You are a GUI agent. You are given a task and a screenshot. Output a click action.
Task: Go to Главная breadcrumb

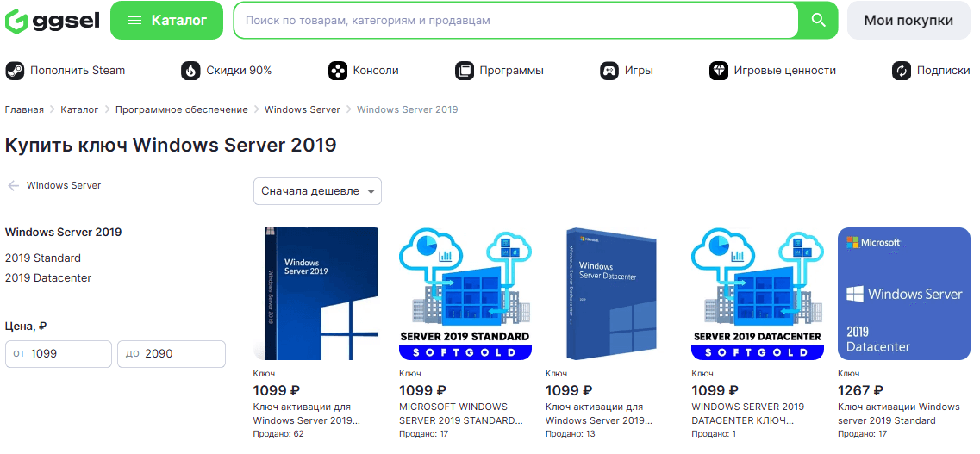point(24,109)
